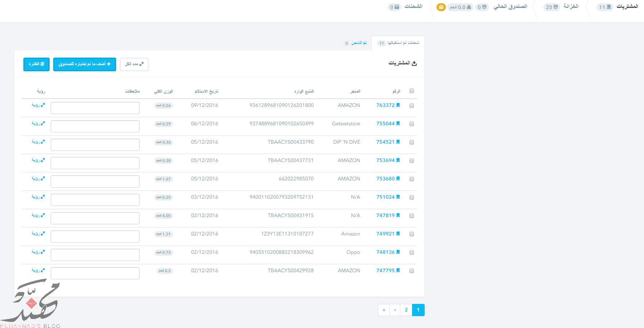Open the الشحنات shipments menu item
This screenshot has height=328, width=644.
pos(413,6)
